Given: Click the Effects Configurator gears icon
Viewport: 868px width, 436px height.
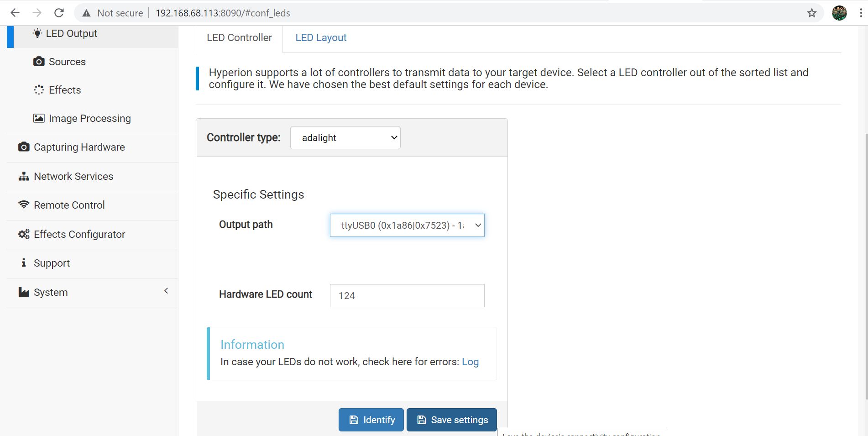Looking at the screenshot, I should (x=24, y=234).
